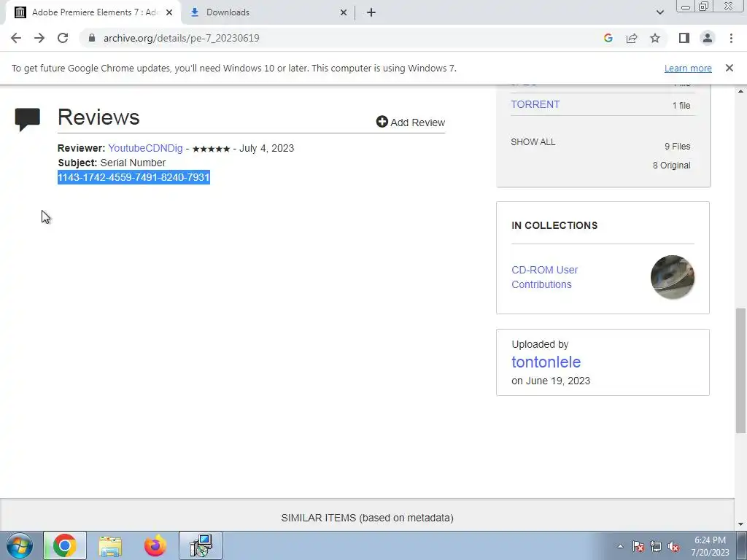The height and width of the screenshot is (560, 747).
Task: Open the TORRENT download option
Action: click(x=535, y=104)
